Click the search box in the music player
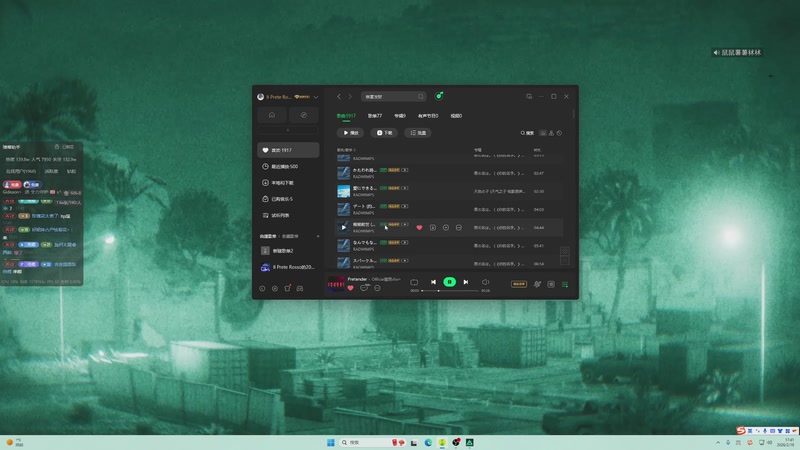 coord(393,96)
